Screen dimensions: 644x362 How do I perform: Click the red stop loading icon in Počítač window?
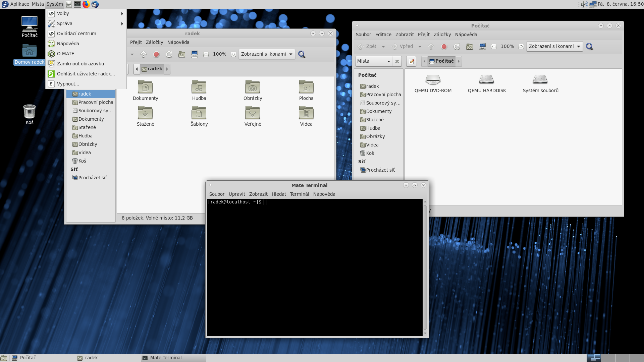[x=444, y=47]
